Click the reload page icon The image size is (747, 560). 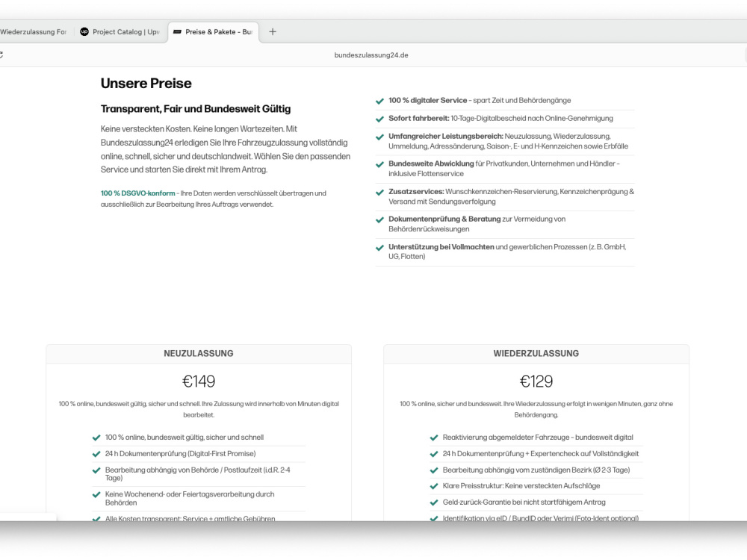pos(1,55)
